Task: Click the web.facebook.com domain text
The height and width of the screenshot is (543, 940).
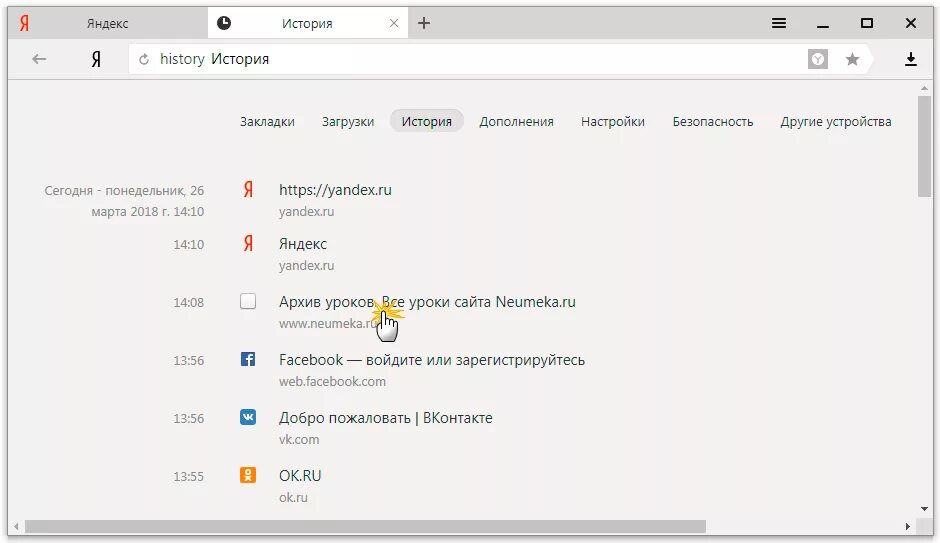Action: 332,381
